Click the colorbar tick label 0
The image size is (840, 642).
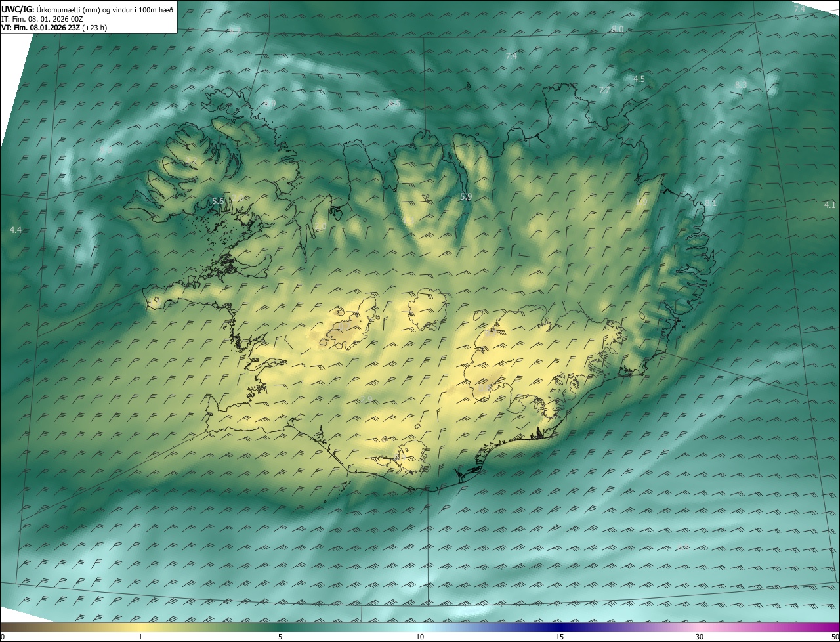coord(3,637)
